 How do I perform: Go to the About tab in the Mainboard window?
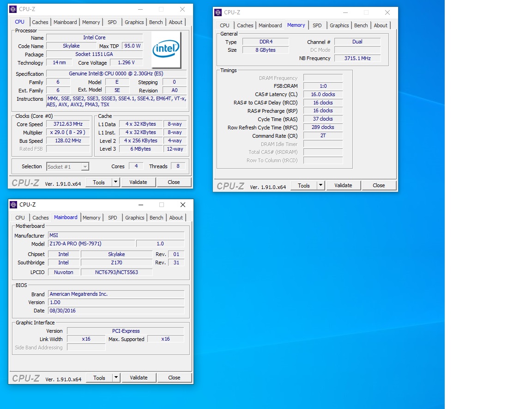coord(176,218)
